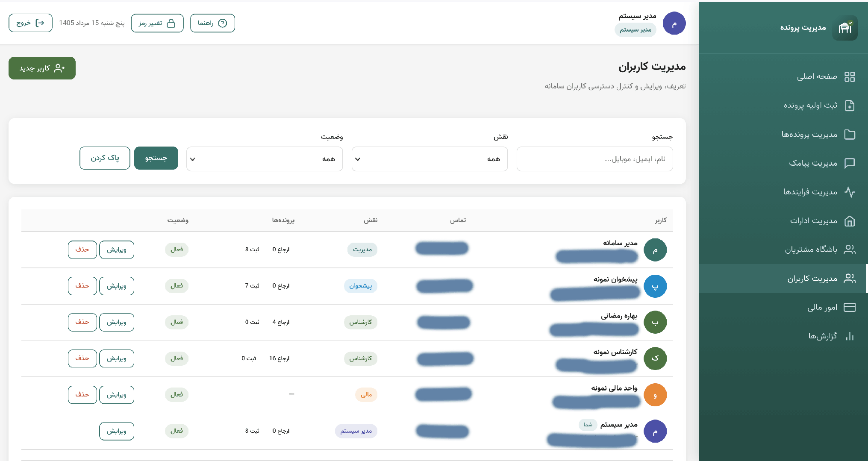The image size is (868, 461).
Task: Edit the مدیر سیستم user row
Action: click(117, 431)
